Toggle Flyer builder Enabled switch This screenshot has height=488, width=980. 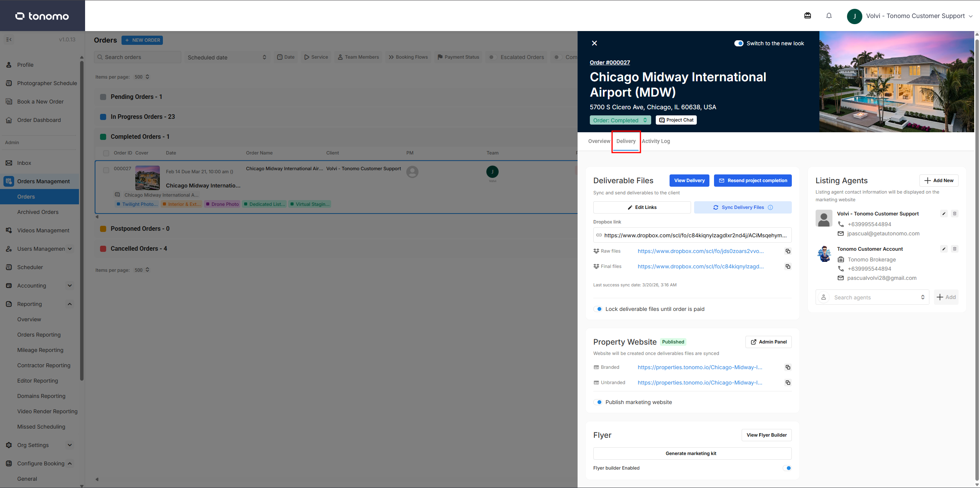click(787, 468)
